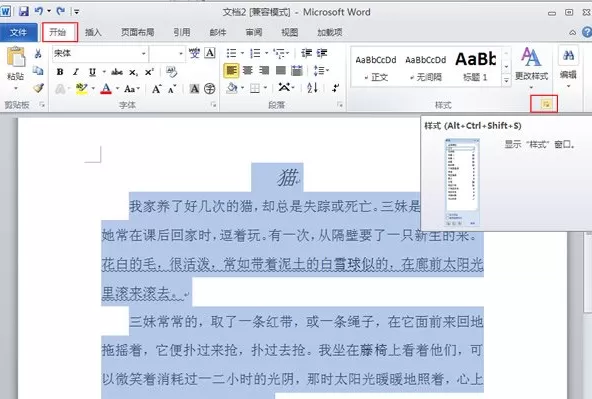
Task: Open the multilevel list dropdown
Action: pyautogui.click(x=288, y=53)
